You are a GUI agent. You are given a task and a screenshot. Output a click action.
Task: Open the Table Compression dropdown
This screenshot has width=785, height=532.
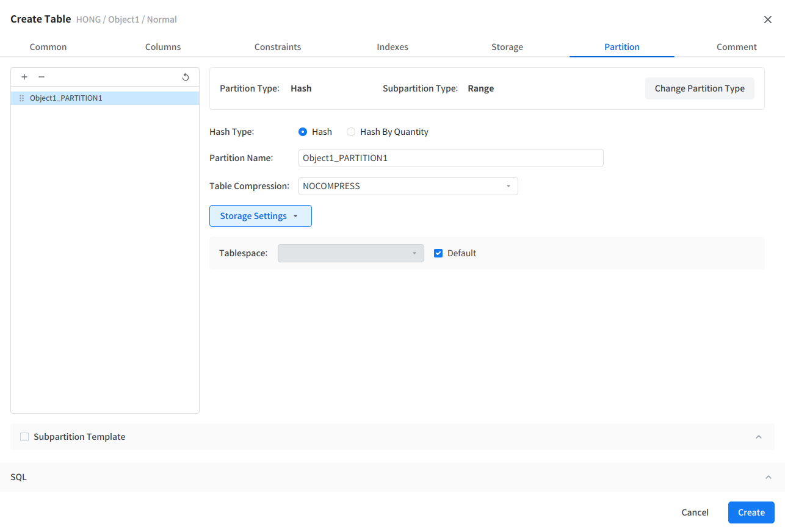point(408,186)
